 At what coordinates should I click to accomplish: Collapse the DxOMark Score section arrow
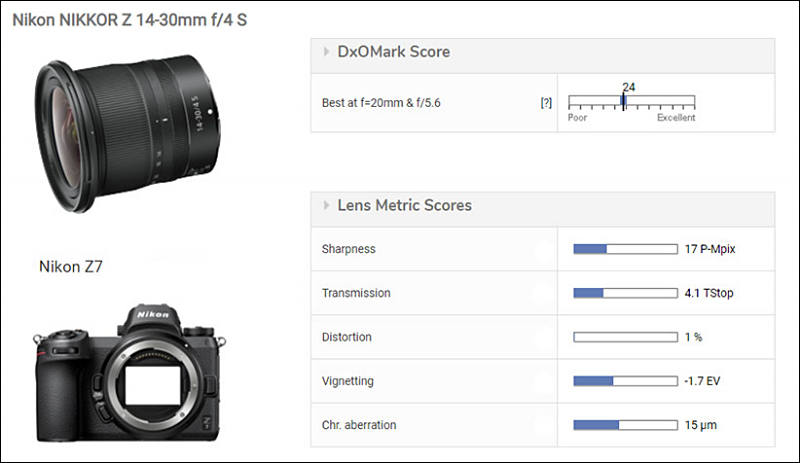coord(326,52)
